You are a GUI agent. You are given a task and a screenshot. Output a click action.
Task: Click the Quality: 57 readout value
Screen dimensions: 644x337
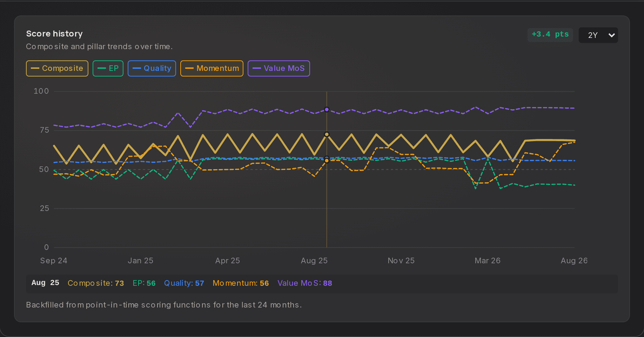[x=184, y=283]
